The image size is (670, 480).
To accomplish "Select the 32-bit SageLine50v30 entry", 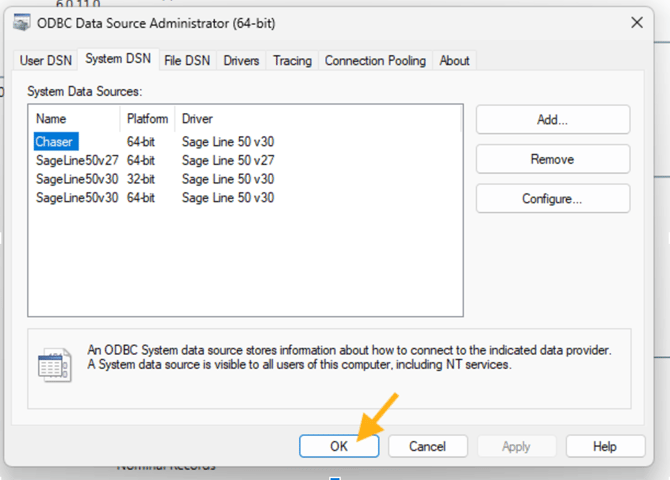I will click(77, 179).
